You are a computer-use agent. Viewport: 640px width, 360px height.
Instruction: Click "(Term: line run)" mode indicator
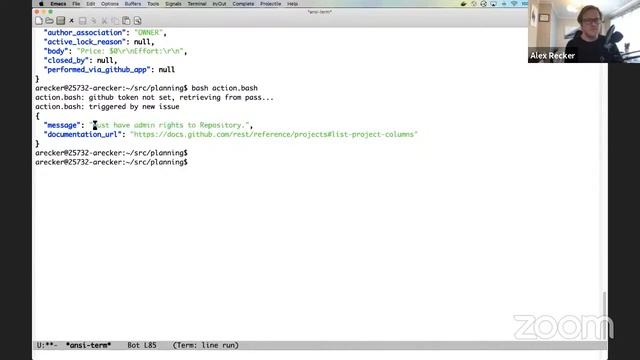[205, 345]
